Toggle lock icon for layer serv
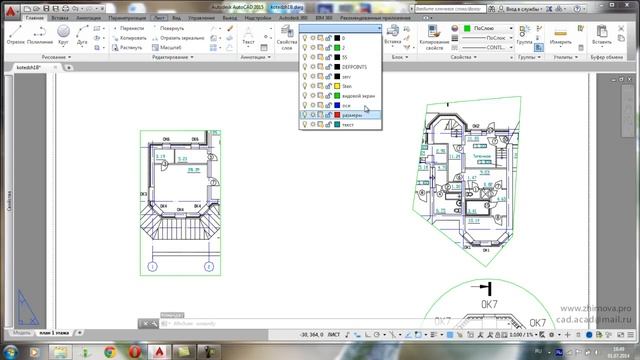Image resolution: width=640 pixels, height=360 pixels. [329, 76]
